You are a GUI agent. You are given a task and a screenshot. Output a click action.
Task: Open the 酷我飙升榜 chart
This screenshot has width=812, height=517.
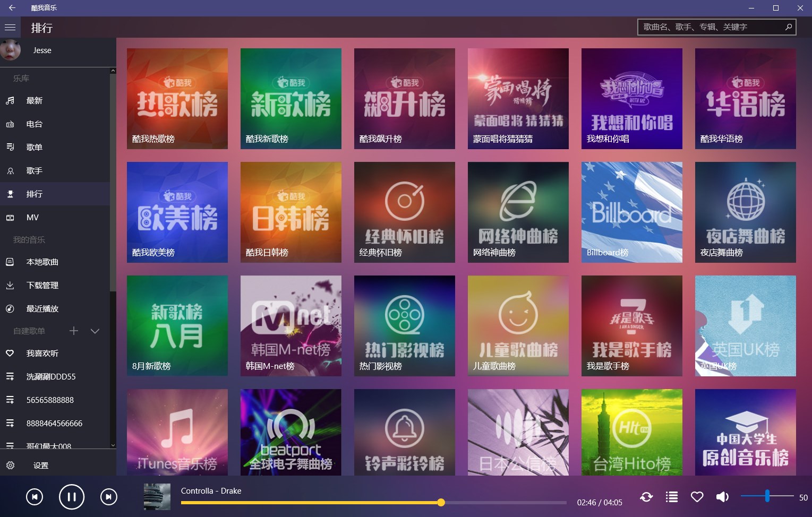point(405,99)
